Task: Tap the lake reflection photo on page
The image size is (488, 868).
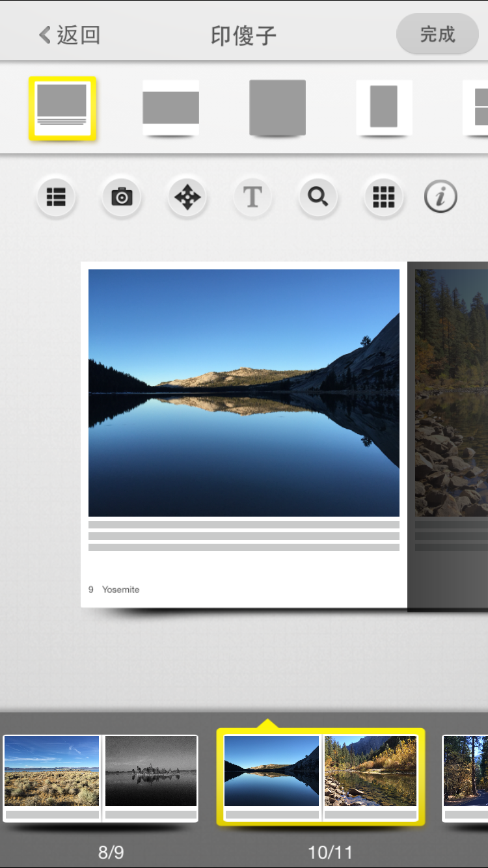Action: [244, 392]
